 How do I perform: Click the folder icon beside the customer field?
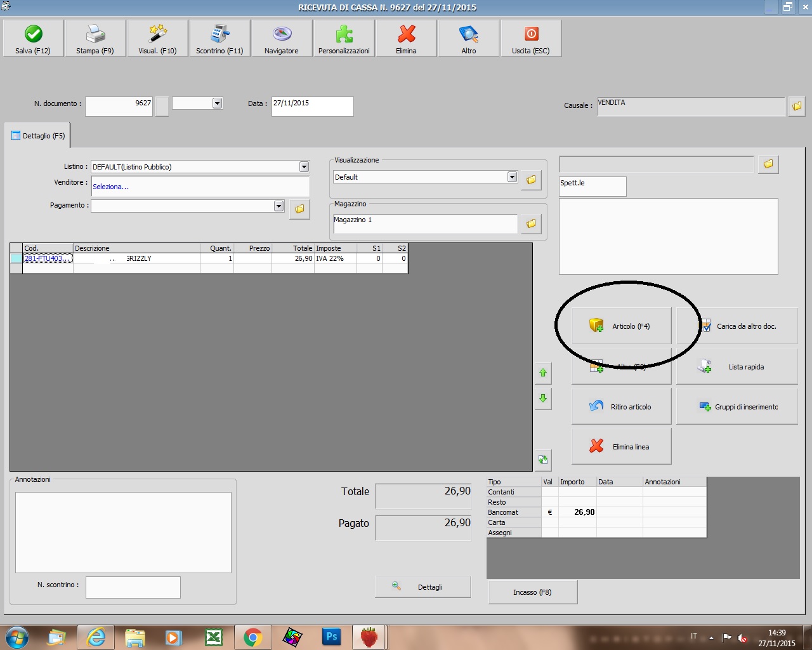coord(768,164)
